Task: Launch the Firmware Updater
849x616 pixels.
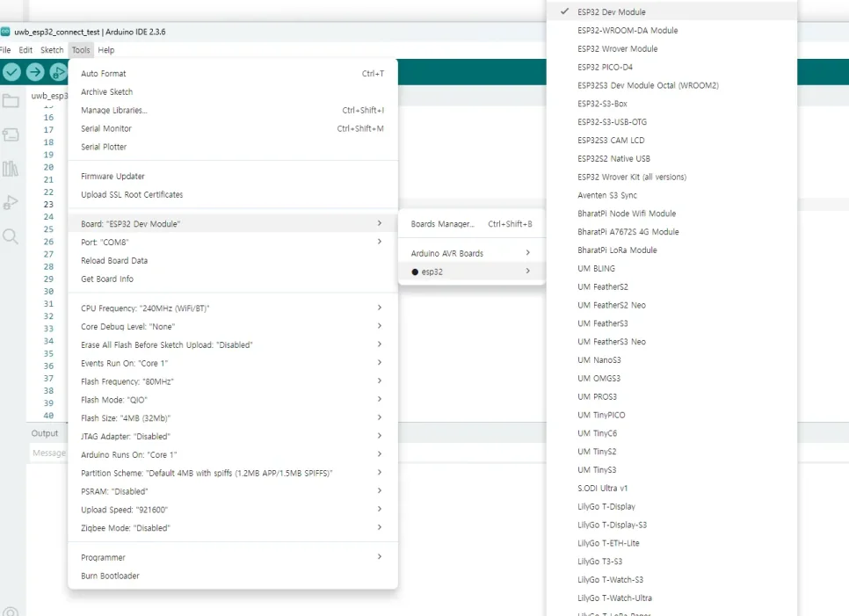Action: [x=233, y=176]
